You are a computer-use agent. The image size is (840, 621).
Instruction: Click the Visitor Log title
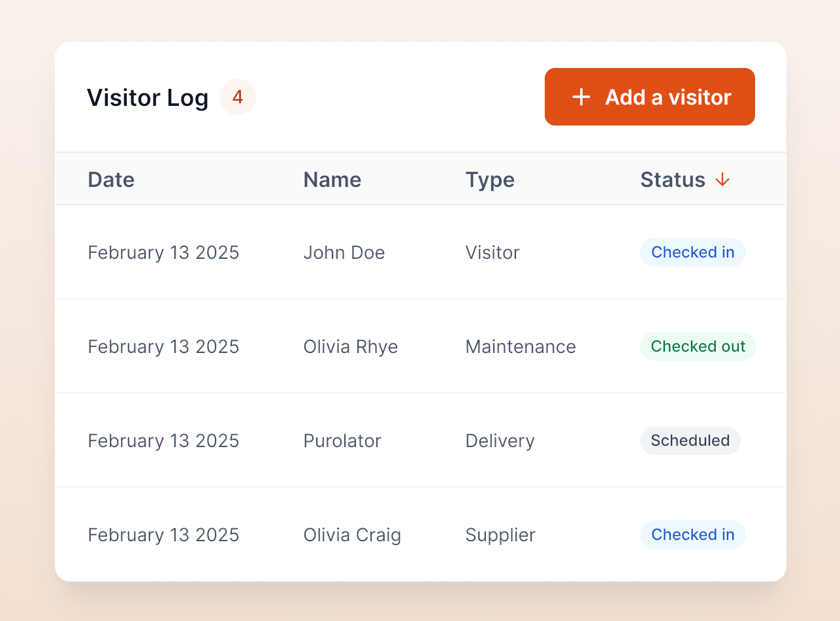[x=148, y=97]
